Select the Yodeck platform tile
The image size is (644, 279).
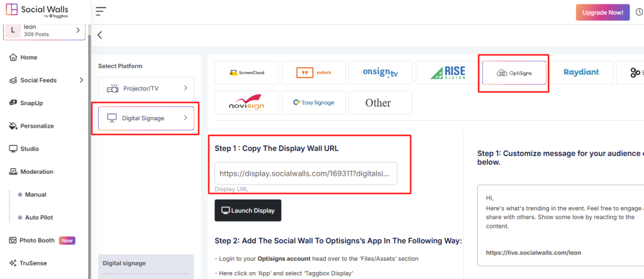pyautogui.click(x=314, y=72)
